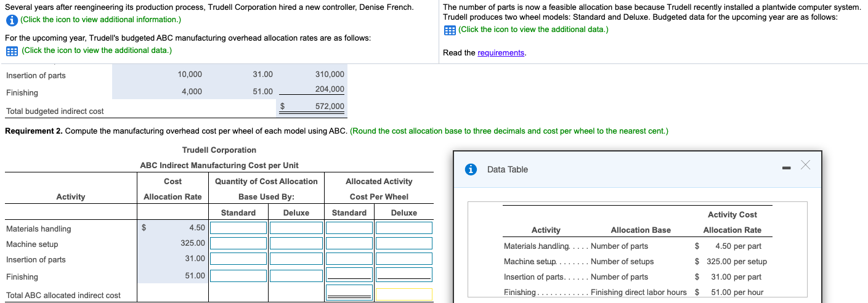Click 'Requirement 2.' heading text
868x303 pixels.
[33, 131]
